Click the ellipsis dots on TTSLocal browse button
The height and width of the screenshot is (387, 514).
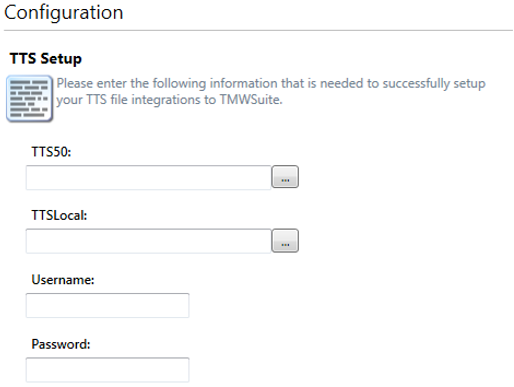click(x=285, y=244)
